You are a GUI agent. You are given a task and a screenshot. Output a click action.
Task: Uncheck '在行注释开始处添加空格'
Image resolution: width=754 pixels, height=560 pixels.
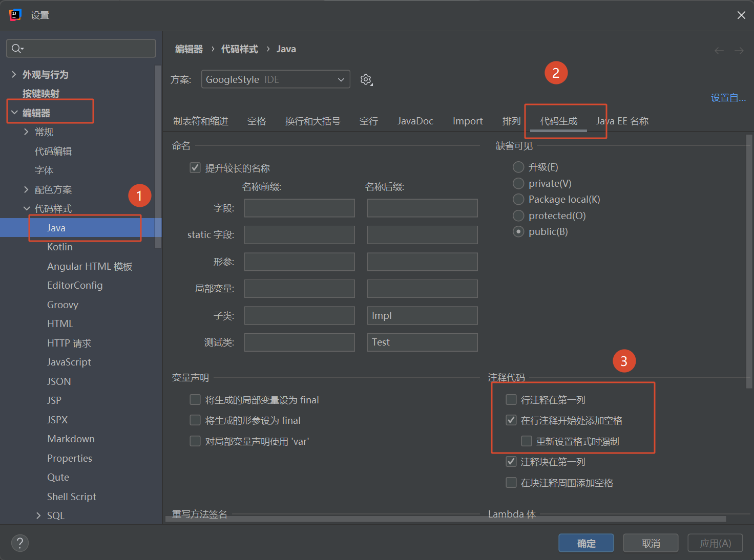511,420
